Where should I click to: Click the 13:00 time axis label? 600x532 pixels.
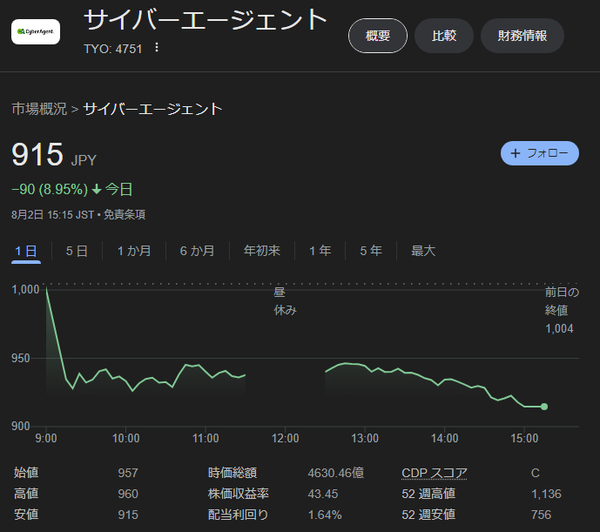click(365, 438)
